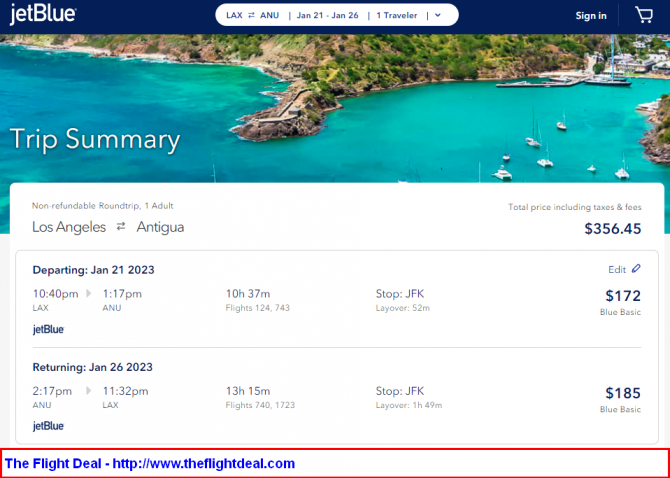
Task: Click Flights 124, 743 text
Action: click(258, 308)
